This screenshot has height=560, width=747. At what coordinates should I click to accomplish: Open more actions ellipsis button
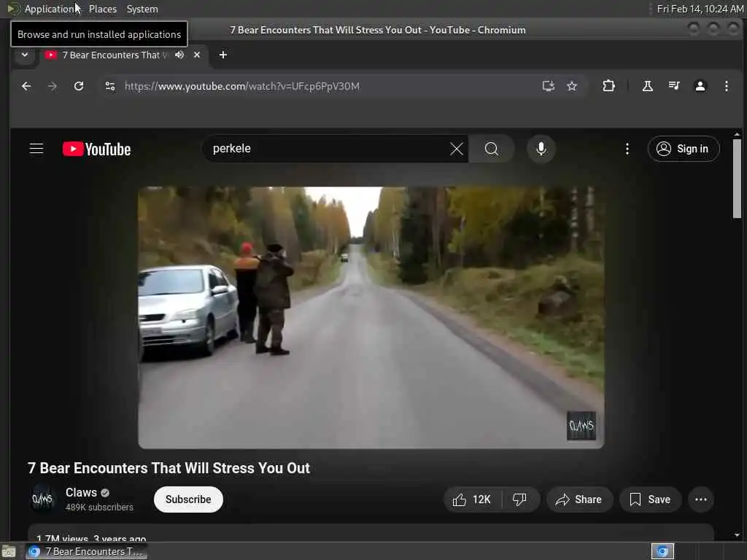click(701, 499)
